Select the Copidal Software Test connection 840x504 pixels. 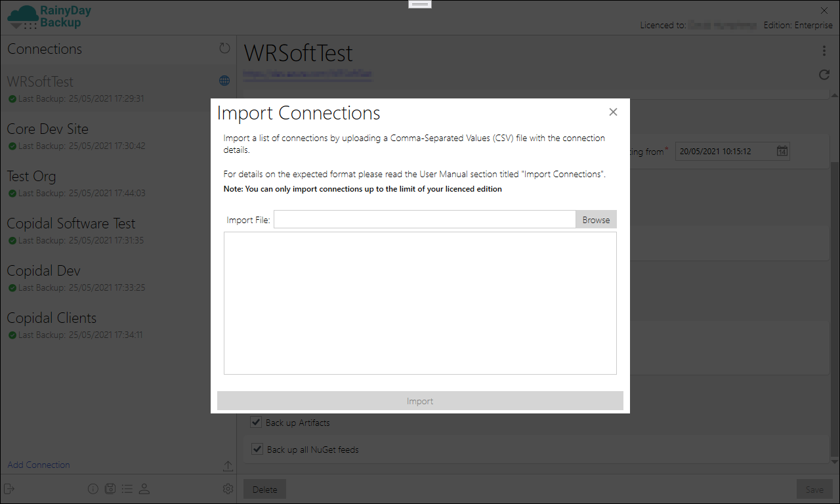coord(118,230)
